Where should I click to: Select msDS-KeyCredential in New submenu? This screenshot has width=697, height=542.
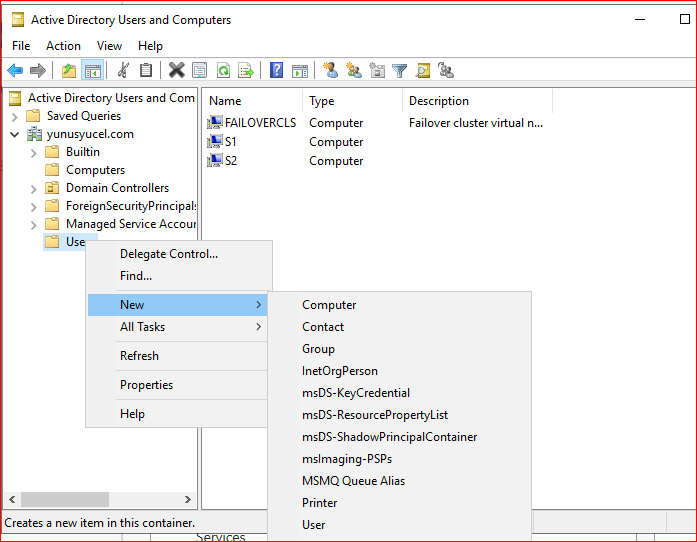coord(399,393)
